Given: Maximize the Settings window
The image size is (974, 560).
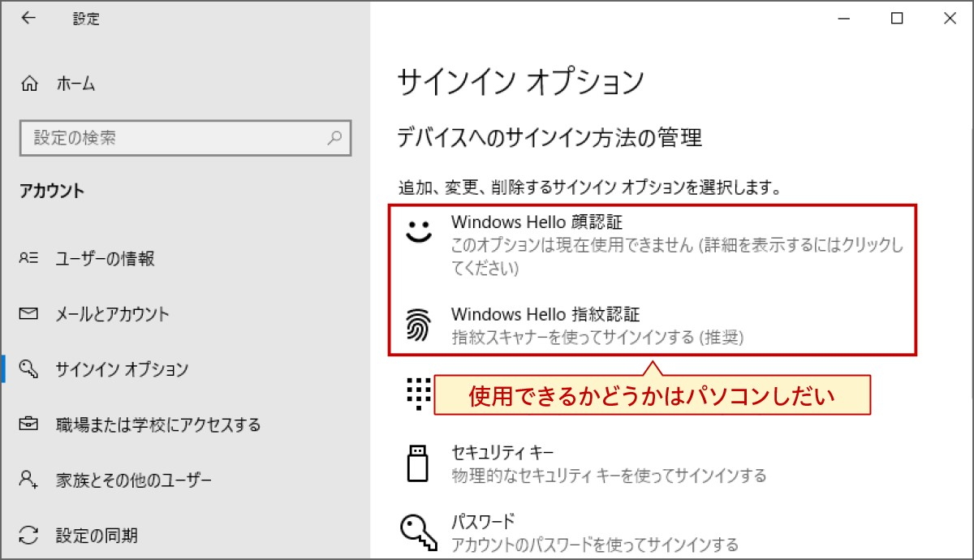Looking at the screenshot, I should 897,19.
